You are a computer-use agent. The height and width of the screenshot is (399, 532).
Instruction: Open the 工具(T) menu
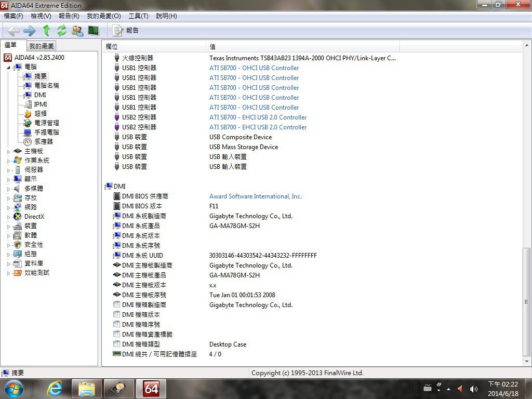click(138, 16)
